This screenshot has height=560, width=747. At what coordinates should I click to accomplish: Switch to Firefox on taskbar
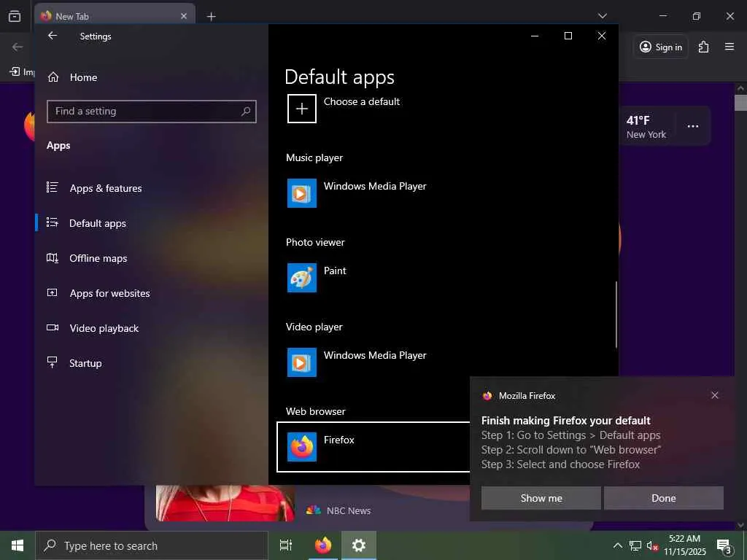click(x=323, y=545)
